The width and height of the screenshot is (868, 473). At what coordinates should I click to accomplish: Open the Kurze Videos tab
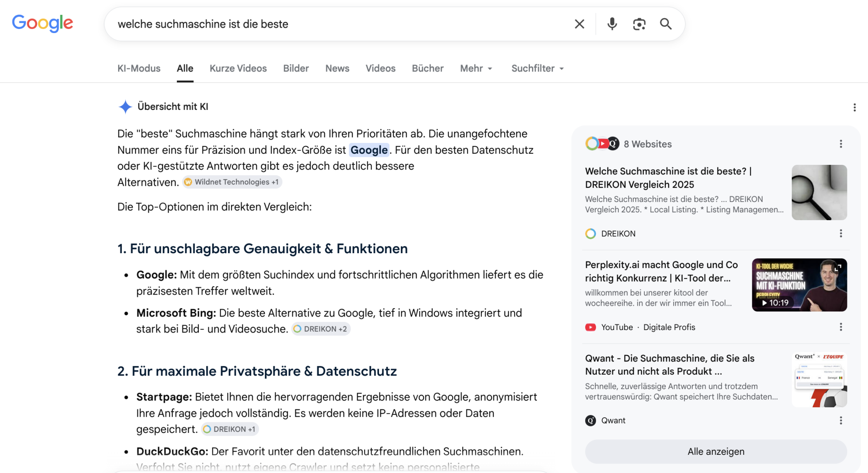pyautogui.click(x=238, y=68)
